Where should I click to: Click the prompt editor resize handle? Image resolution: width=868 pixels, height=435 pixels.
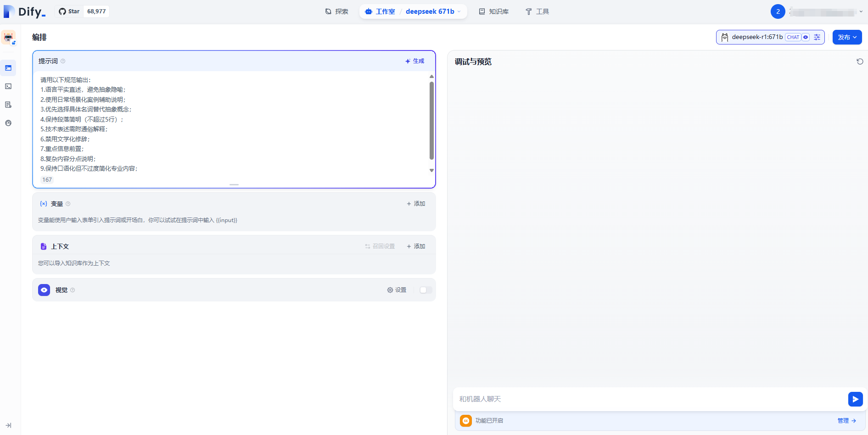(x=234, y=184)
